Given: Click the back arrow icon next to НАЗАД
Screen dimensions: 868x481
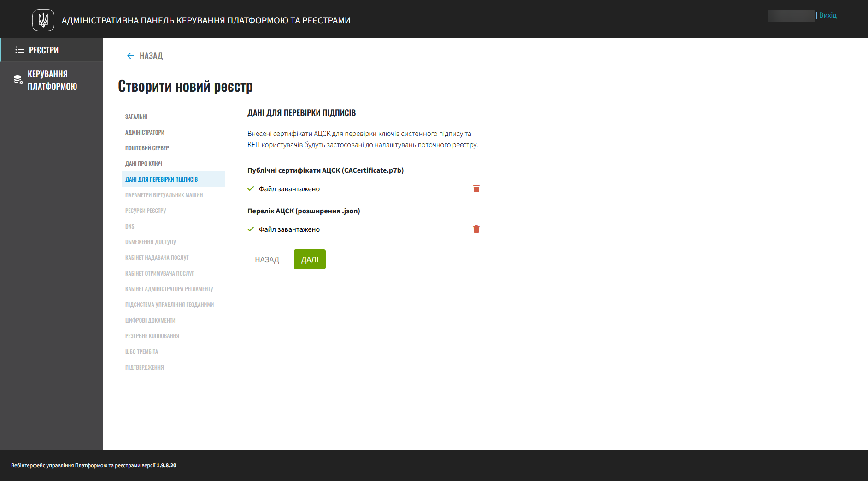Looking at the screenshot, I should pos(130,56).
